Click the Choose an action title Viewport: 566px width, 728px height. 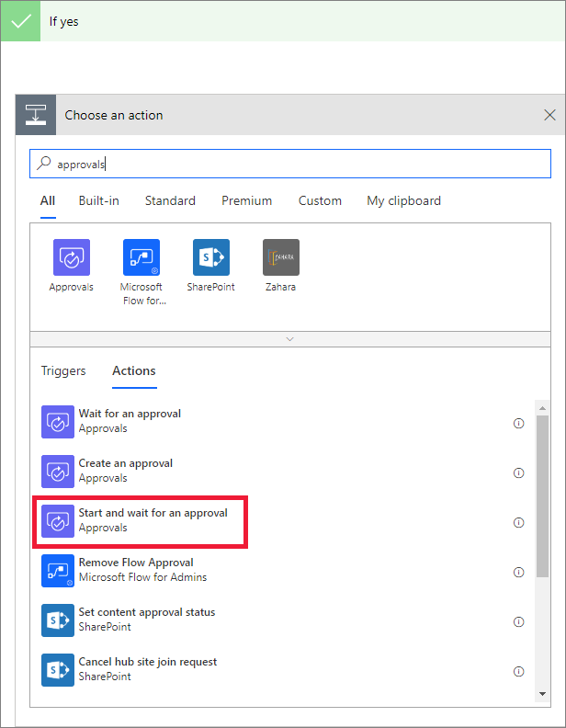coord(114,115)
